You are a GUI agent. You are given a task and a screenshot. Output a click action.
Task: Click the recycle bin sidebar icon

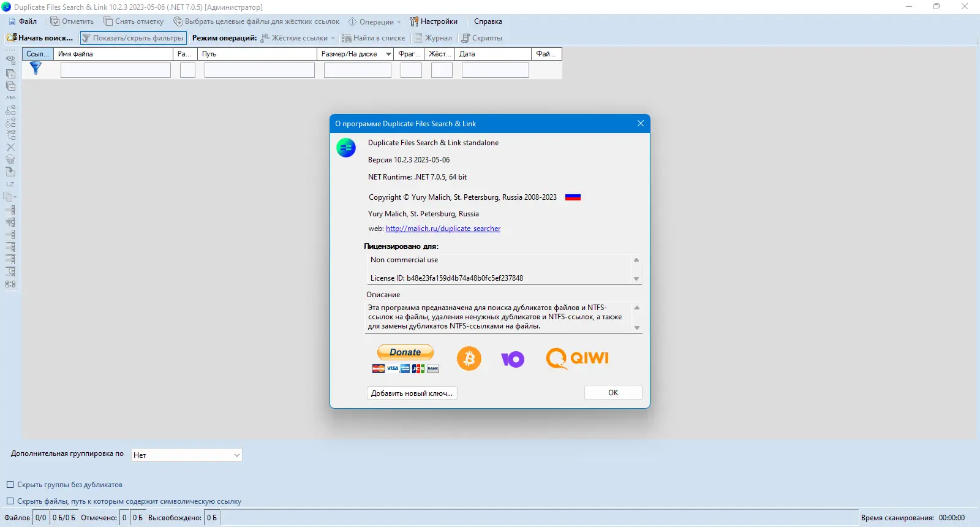[10, 159]
